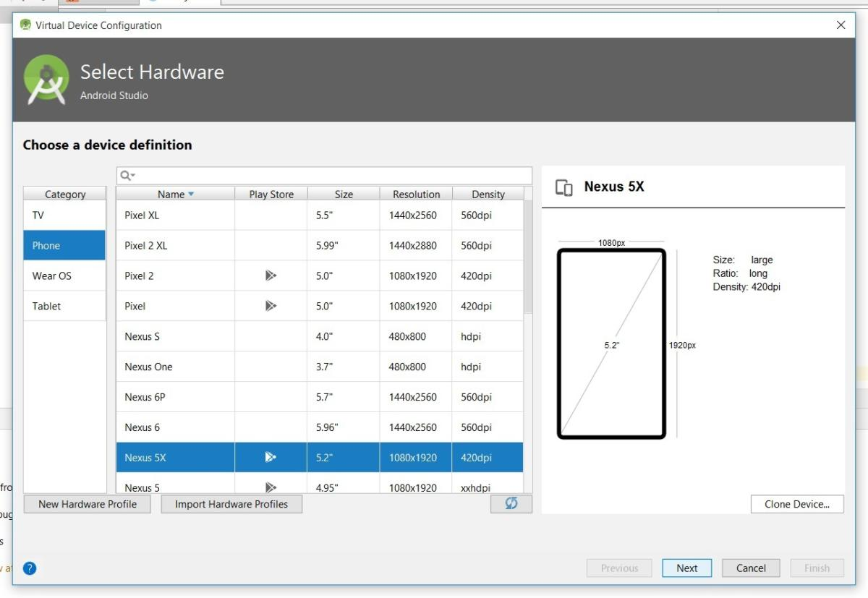Screen dimensions: 868x598
Task: Click the refresh icon button below the device table
Action: tap(511, 504)
